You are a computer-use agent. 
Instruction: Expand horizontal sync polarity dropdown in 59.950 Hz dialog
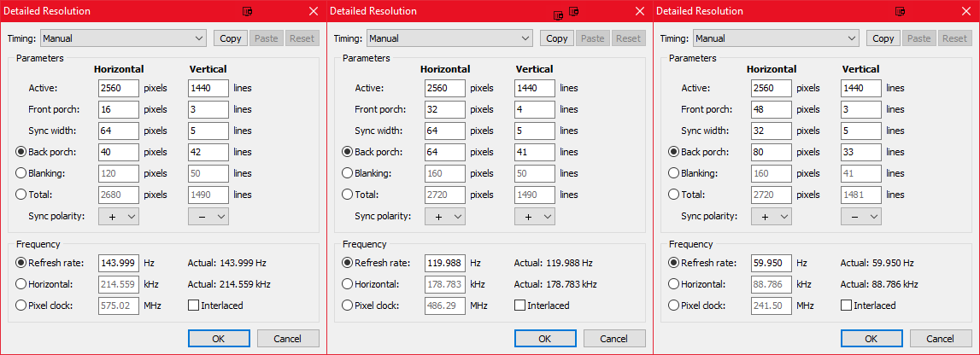point(772,217)
